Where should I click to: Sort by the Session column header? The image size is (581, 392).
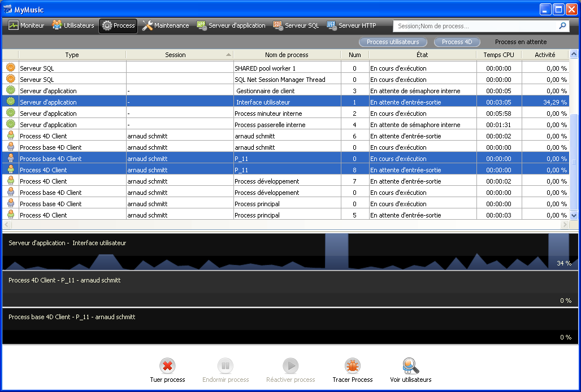180,55
